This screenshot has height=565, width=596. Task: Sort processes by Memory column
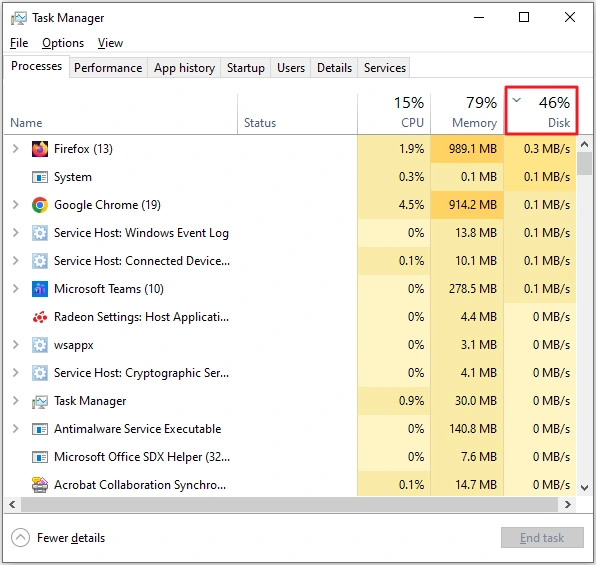[467, 114]
